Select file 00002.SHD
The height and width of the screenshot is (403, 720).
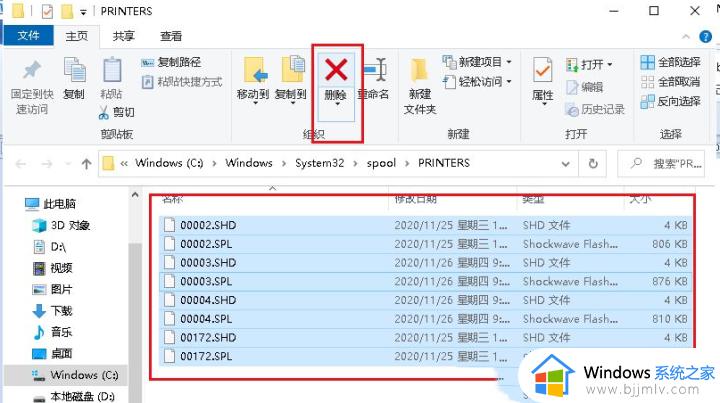click(x=425, y=225)
